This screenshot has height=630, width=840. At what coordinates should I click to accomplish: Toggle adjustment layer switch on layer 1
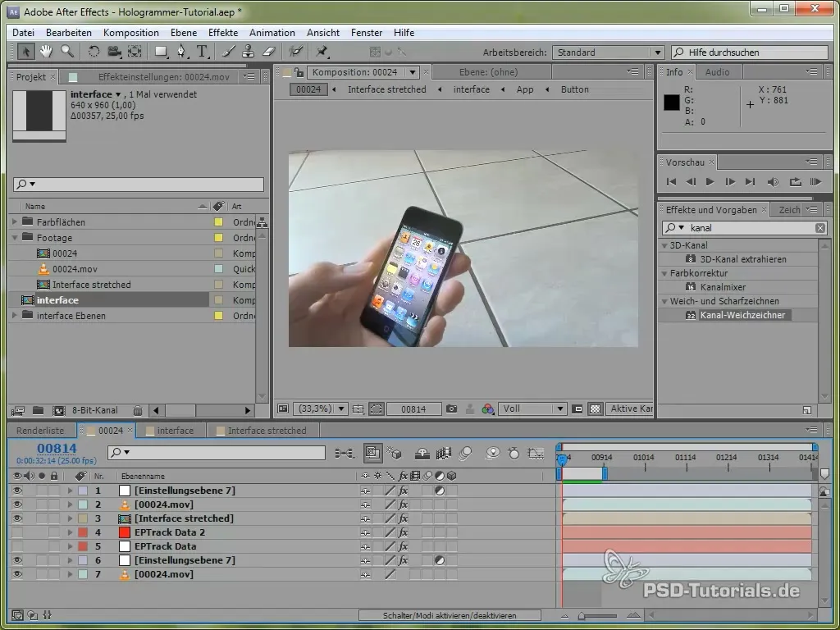440,491
